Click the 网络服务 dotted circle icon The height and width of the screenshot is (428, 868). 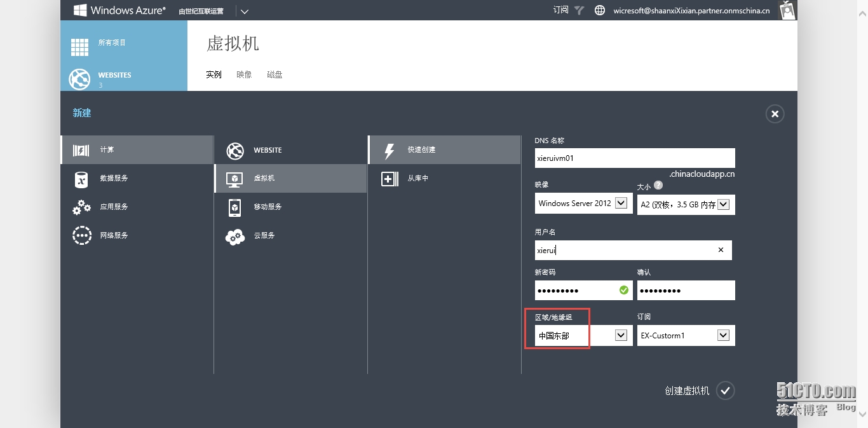point(81,235)
